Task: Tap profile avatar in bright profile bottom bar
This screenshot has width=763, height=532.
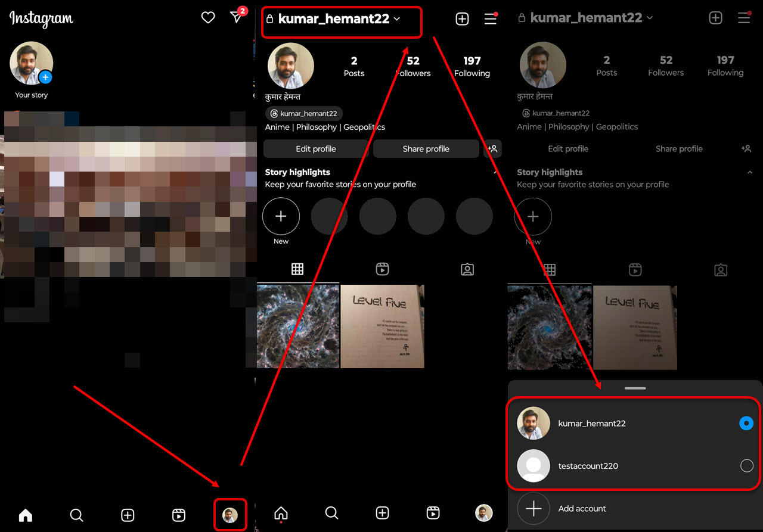Action: (484, 512)
